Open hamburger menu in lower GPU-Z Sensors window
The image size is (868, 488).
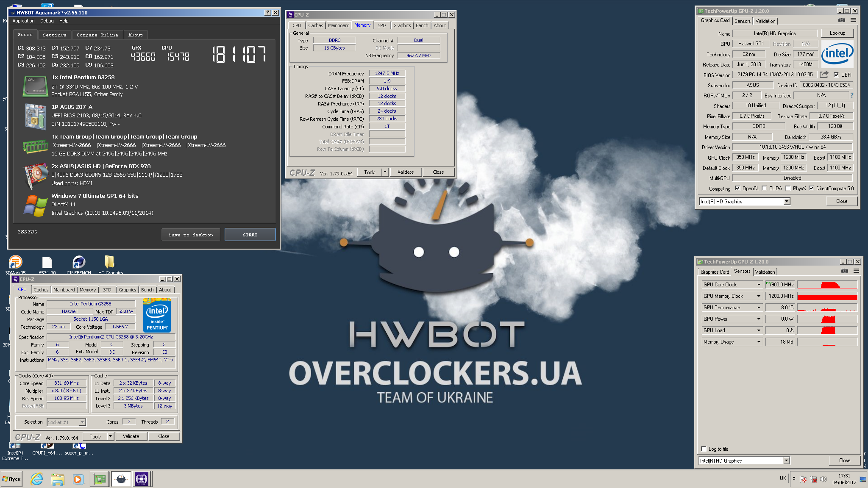[856, 271]
